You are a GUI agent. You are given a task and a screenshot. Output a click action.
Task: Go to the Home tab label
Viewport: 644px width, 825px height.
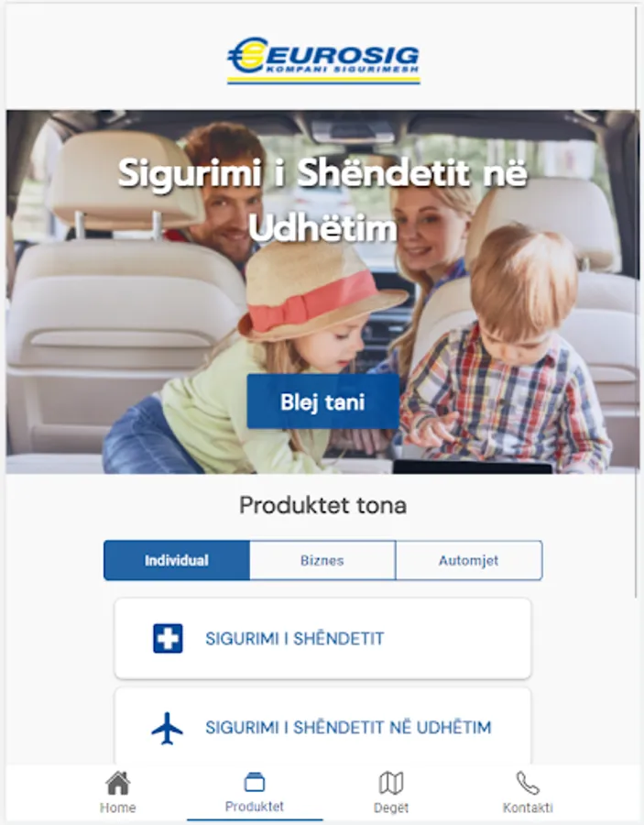click(x=118, y=808)
